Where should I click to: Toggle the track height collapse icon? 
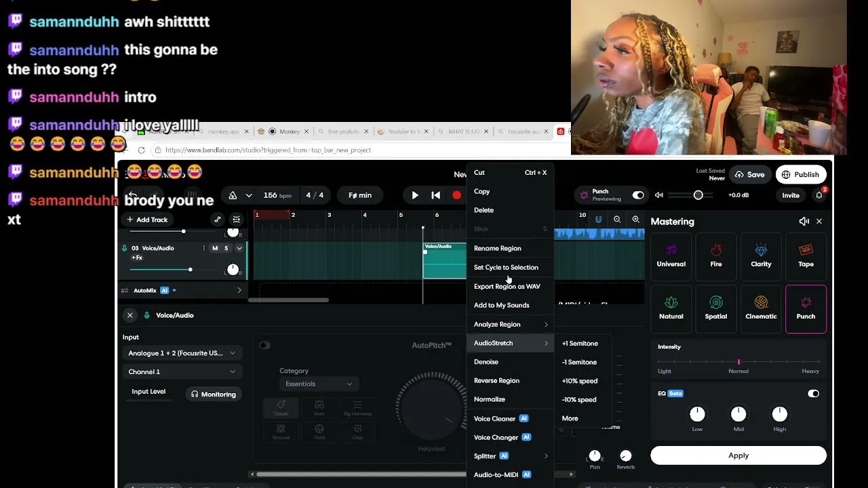coord(237,220)
